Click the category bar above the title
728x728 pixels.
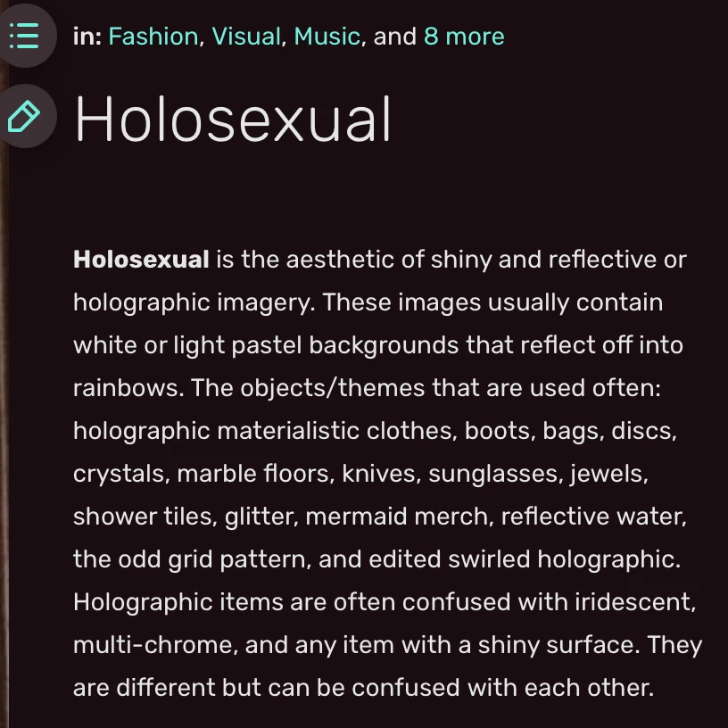(268, 37)
